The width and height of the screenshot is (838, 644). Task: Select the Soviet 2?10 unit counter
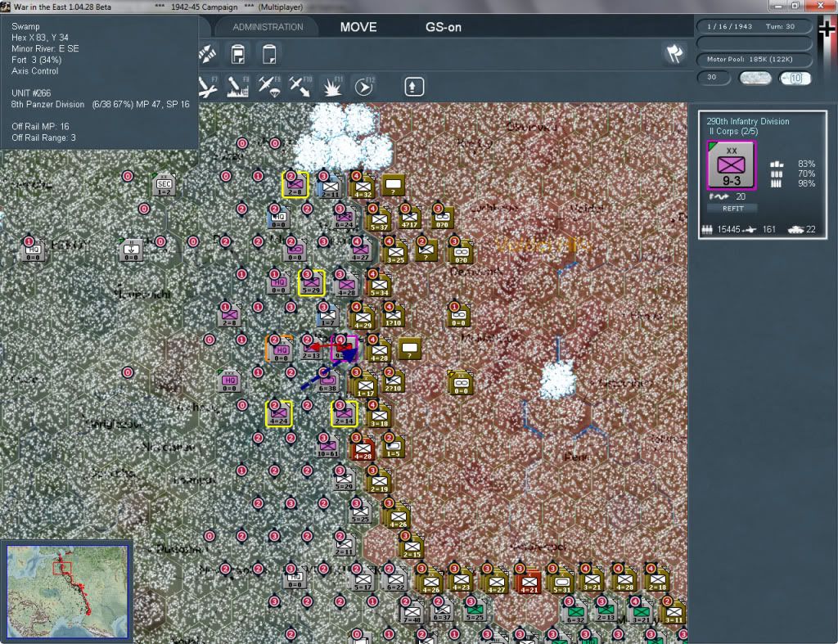pyautogui.click(x=394, y=381)
